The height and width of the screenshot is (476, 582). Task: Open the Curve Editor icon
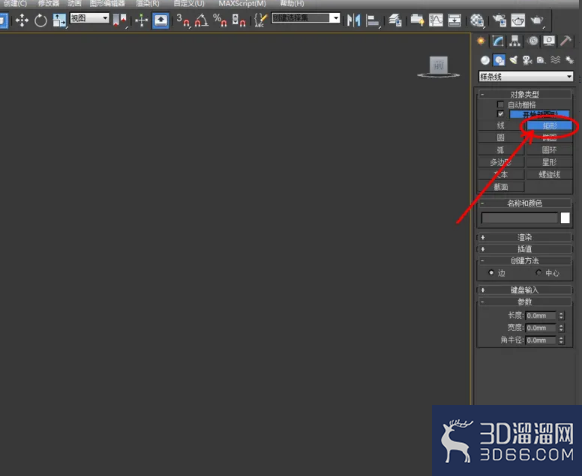click(x=436, y=20)
